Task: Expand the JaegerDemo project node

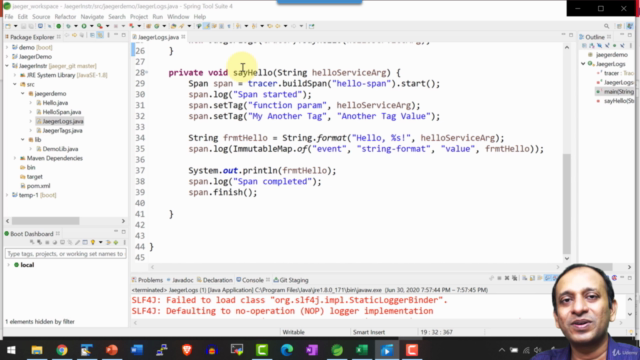Action: tap(7, 57)
